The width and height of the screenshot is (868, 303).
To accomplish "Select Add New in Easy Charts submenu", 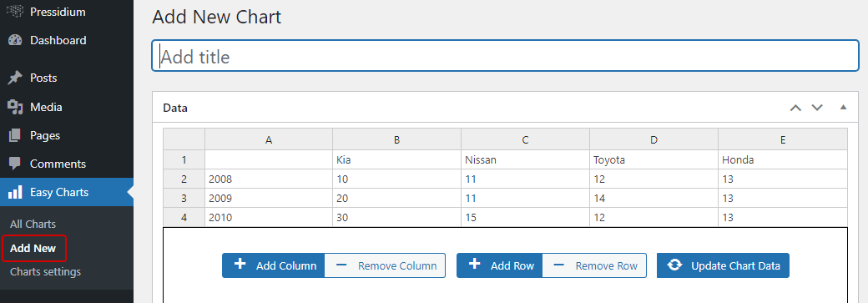I will coord(33,248).
